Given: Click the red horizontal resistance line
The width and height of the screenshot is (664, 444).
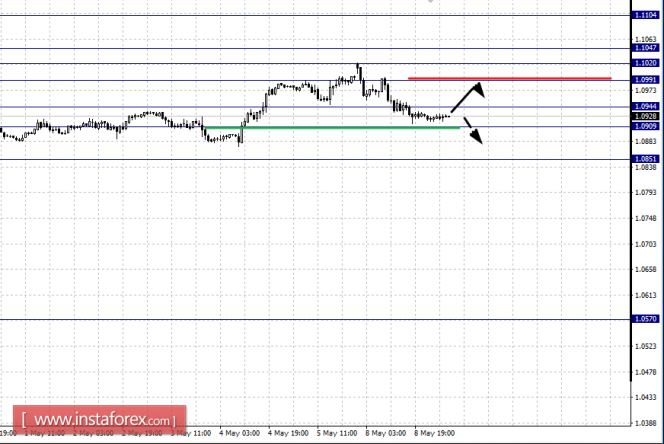Looking at the screenshot, I should pos(509,78).
